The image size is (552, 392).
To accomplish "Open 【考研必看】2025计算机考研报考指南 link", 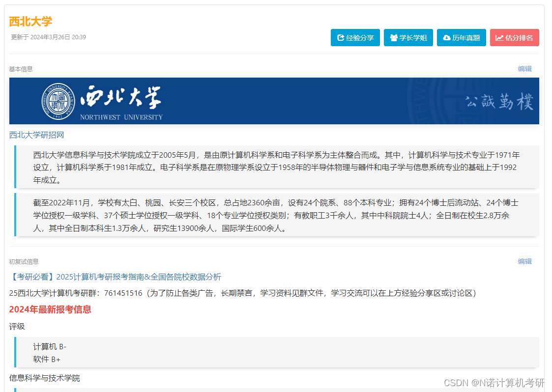I will click(x=115, y=277).
